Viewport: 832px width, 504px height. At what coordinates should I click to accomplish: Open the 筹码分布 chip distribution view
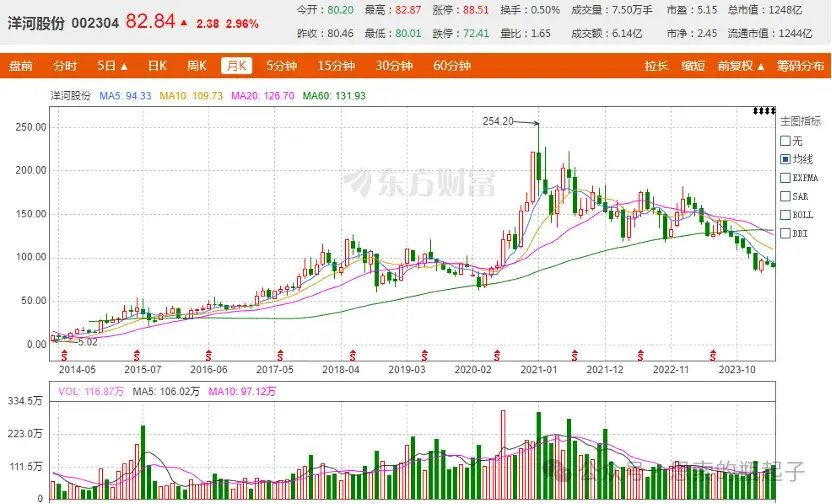pos(800,67)
